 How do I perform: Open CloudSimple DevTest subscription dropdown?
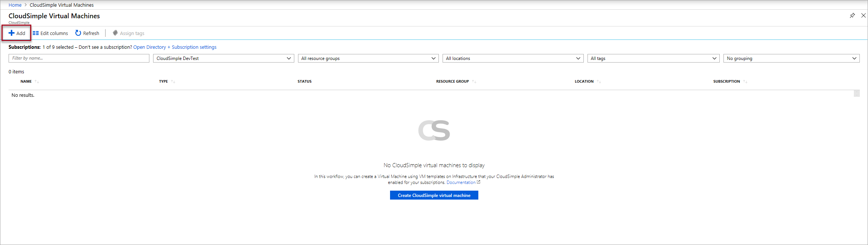point(224,58)
